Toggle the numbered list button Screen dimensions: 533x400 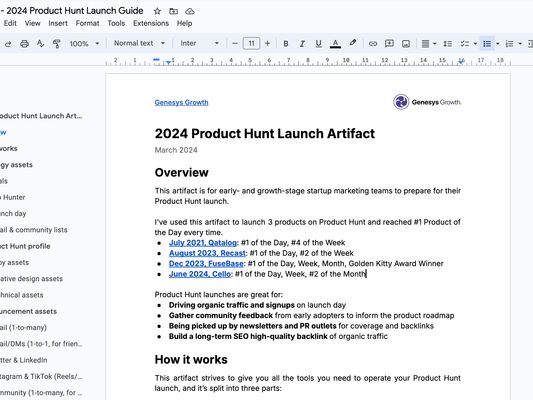click(509, 44)
